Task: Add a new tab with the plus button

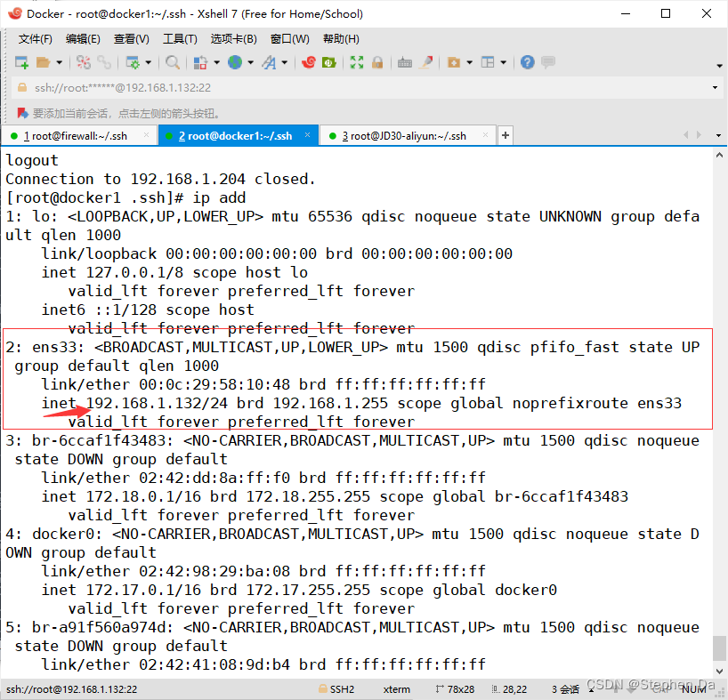Action: 506,135
